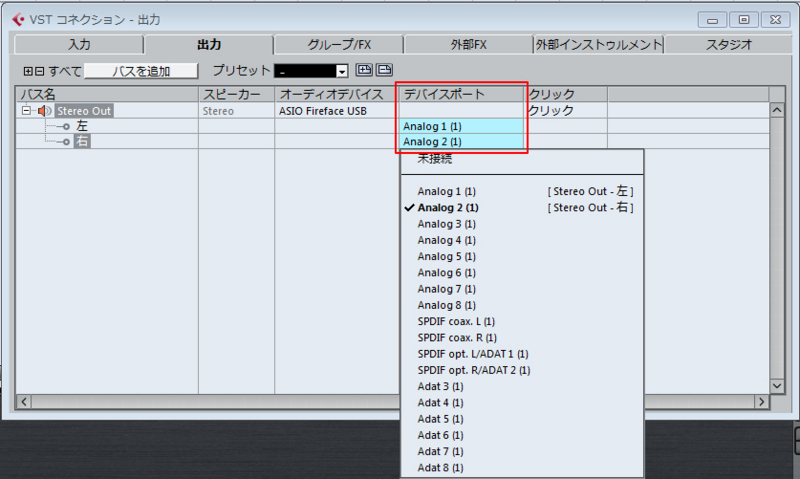Click Analog 2 (1) device port cell
This screenshot has height=479, width=800.
462,141
